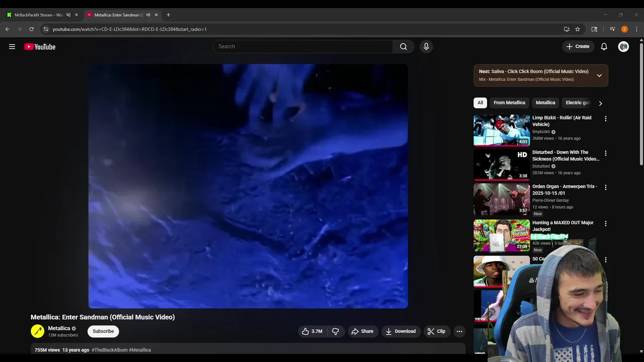Open the Limp Bizkit Rollin' thumbnail
This screenshot has width=644, height=362.
pyautogui.click(x=502, y=130)
